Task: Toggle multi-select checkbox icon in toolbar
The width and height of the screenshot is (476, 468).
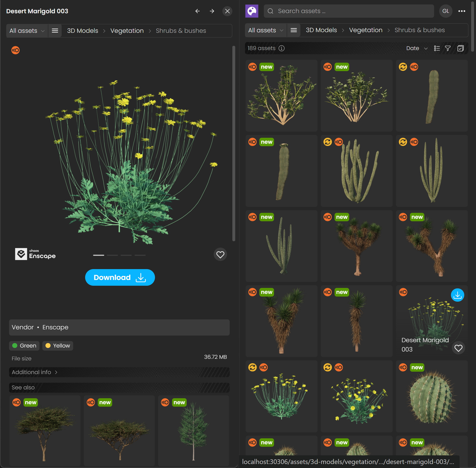Action: coord(460,49)
